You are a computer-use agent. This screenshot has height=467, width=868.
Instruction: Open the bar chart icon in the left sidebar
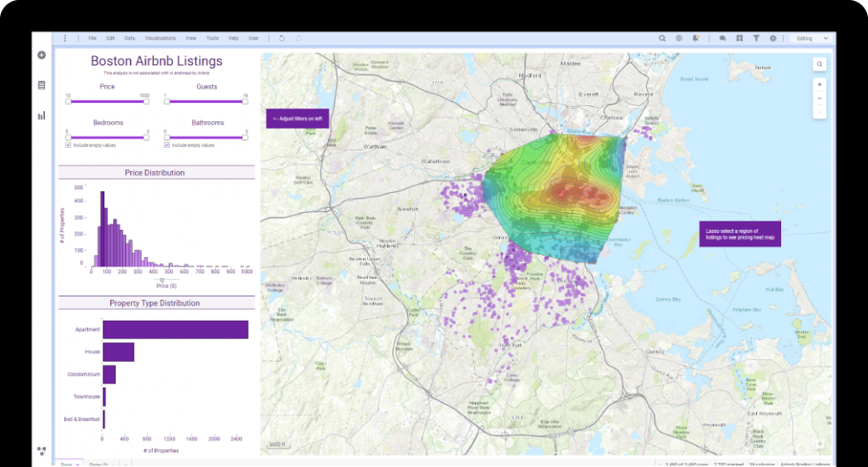42,115
